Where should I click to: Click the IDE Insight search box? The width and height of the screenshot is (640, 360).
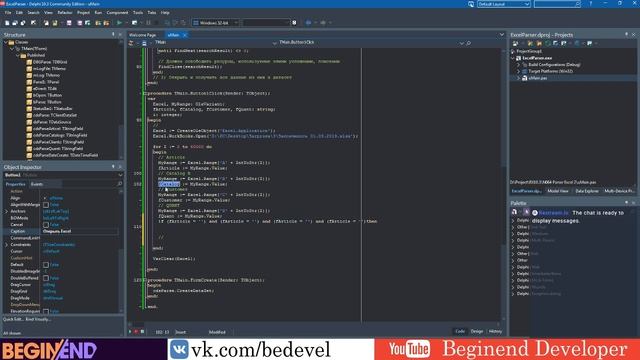(558, 4)
